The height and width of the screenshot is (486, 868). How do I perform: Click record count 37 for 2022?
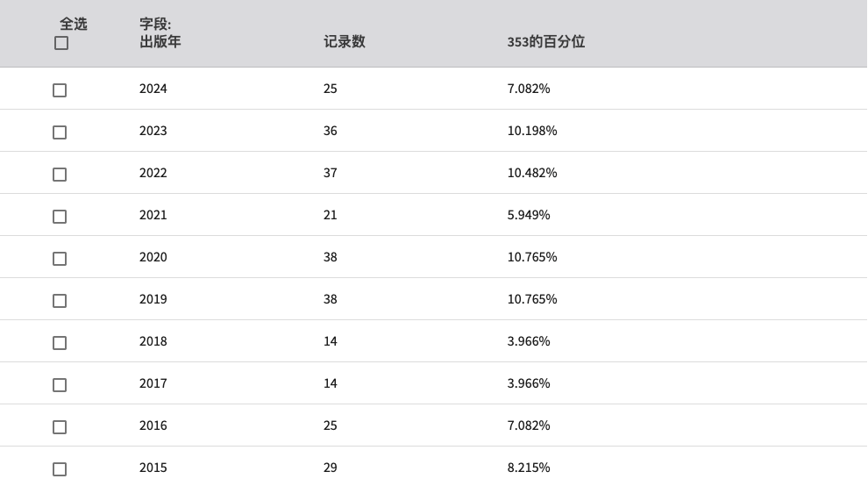(x=331, y=173)
